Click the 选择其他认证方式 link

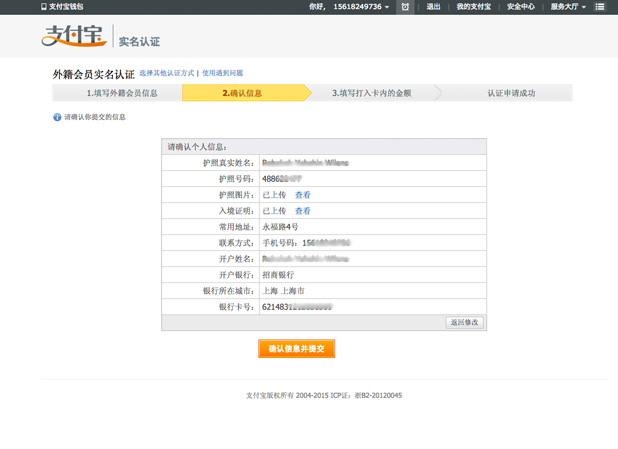point(167,74)
